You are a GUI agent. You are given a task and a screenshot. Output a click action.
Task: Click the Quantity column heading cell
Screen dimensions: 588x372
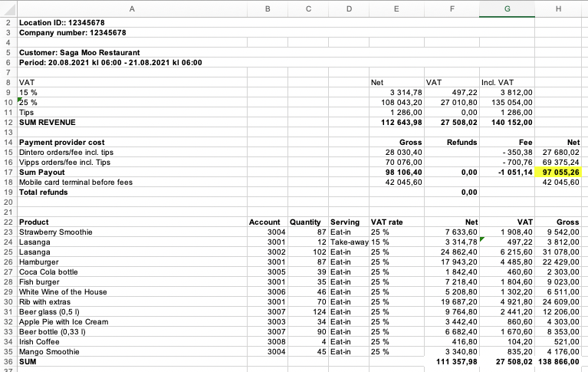pos(307,222)
